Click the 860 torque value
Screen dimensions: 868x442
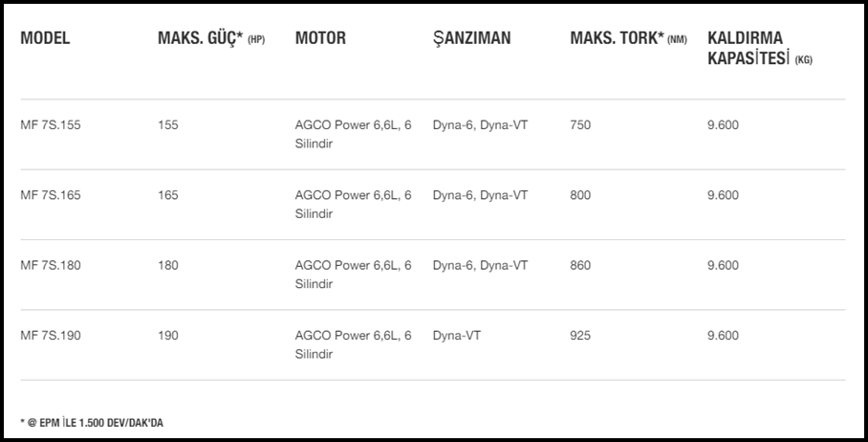(x=580, y=265)
